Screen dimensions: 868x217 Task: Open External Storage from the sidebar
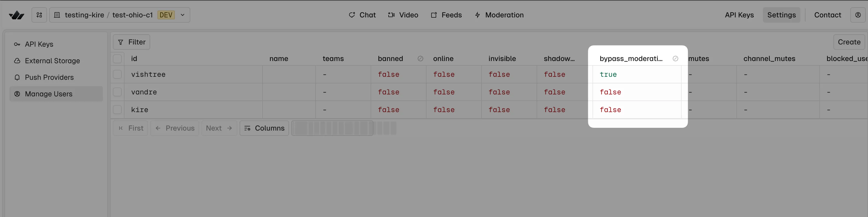[53, 60]
